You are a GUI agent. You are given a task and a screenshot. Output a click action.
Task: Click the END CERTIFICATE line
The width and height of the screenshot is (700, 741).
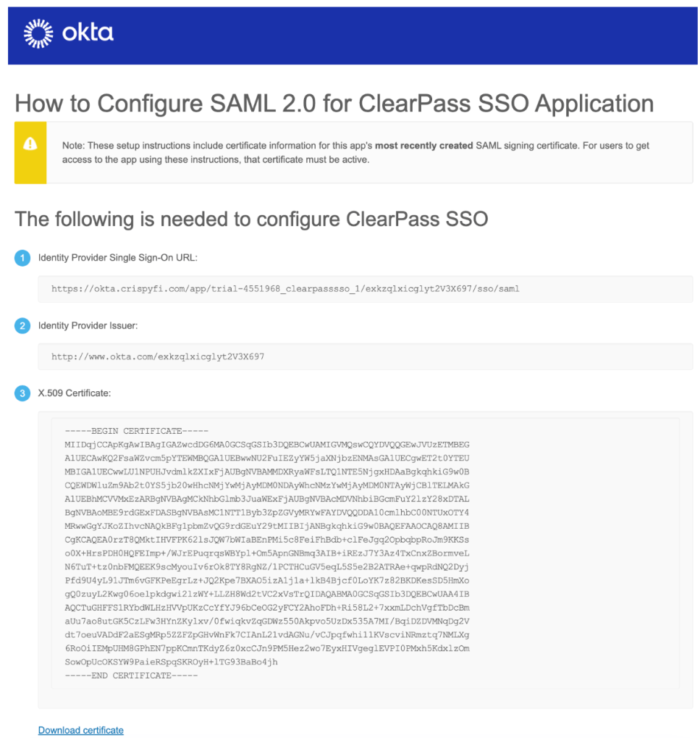click(x=131, y=676)
